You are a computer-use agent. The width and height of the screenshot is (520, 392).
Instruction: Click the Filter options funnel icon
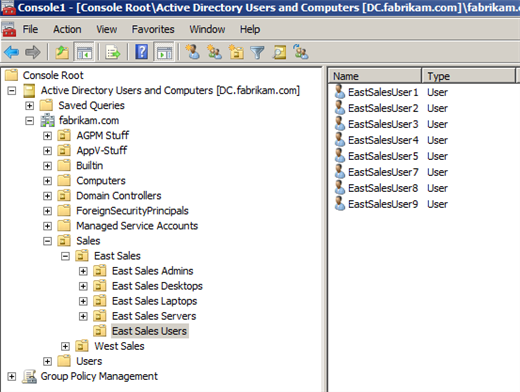tap(257, 52)
